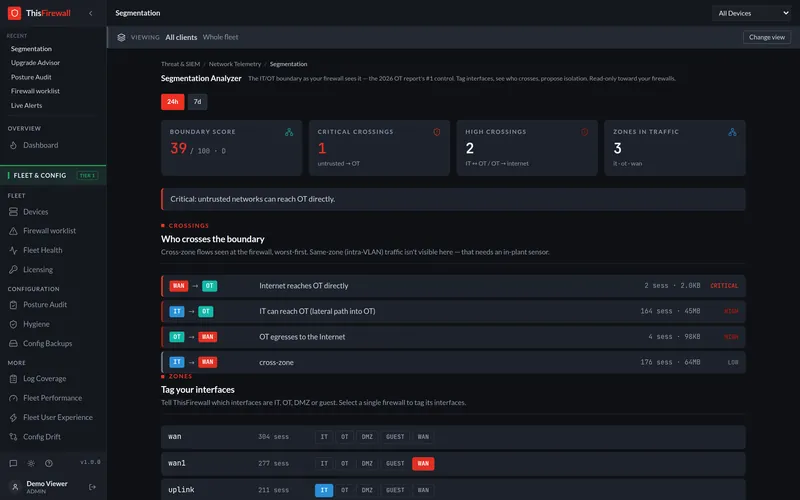The width and height of the screenshot is (800, 500).
Task: Open the OT egresses to the Internet row
Action: point(453,337)
